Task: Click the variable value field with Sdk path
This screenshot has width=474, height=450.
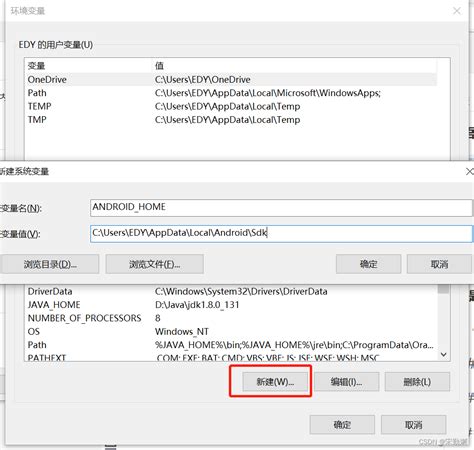Action: tap(281, 233)
